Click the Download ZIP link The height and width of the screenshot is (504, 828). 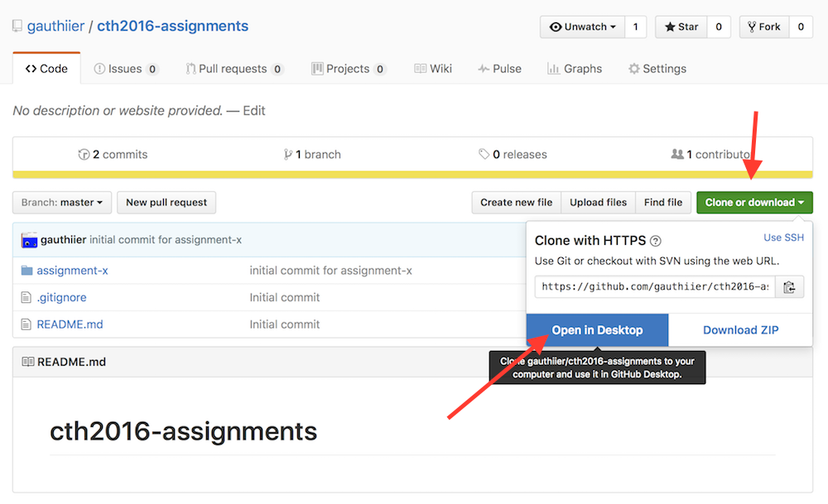pyautogui.click(x=740, y=330)
